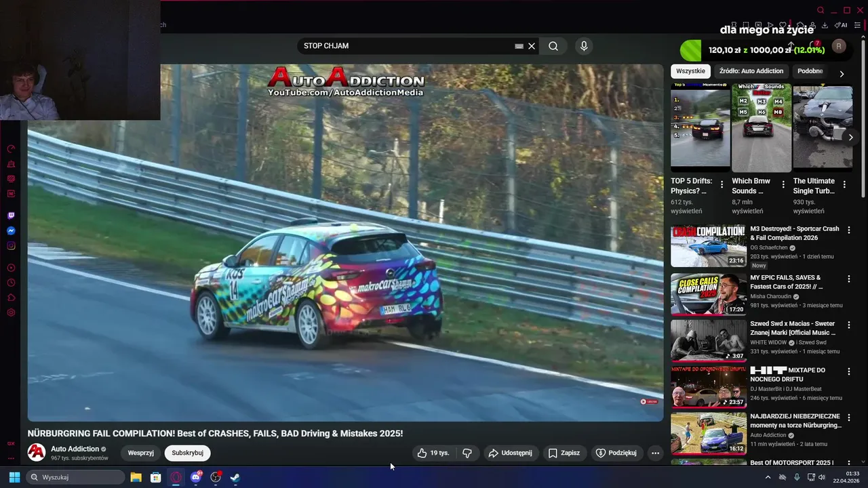Viewport: 868px width, 488px height.
Task: Select the Źródło: Auto Addiction chip
Action: pyautogui.click(x=751, y=71)
